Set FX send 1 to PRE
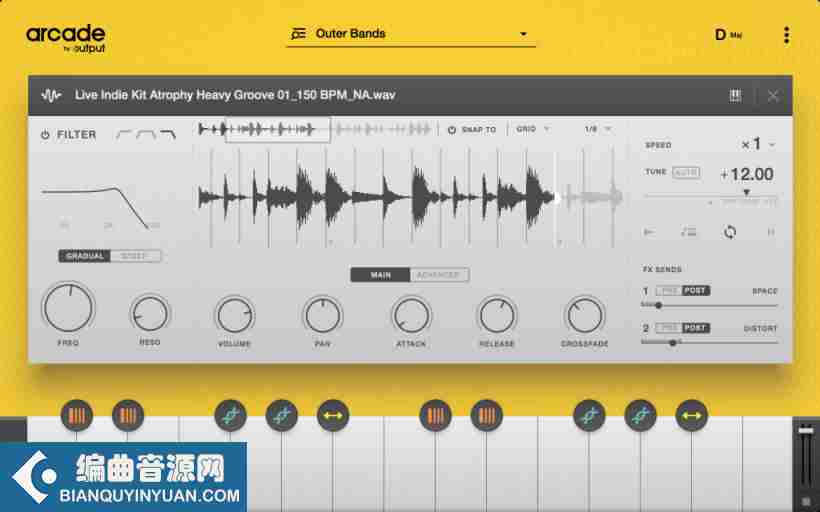 point(669,291)
